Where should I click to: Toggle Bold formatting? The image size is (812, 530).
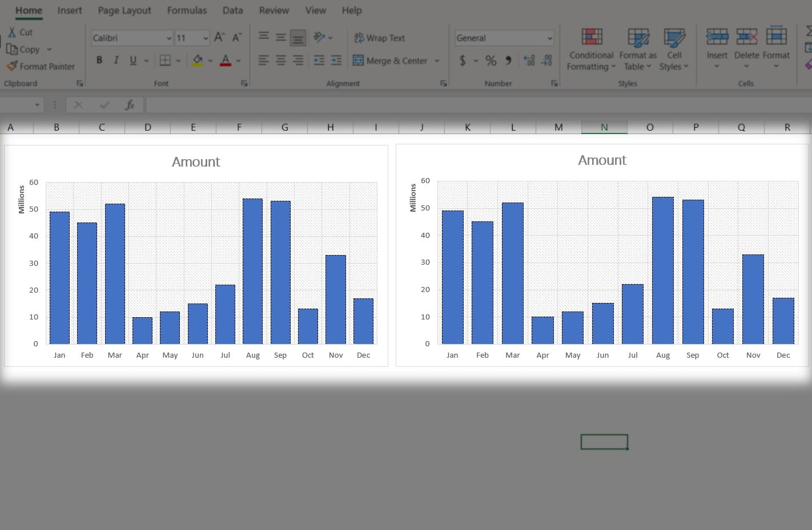pos(99,60)
